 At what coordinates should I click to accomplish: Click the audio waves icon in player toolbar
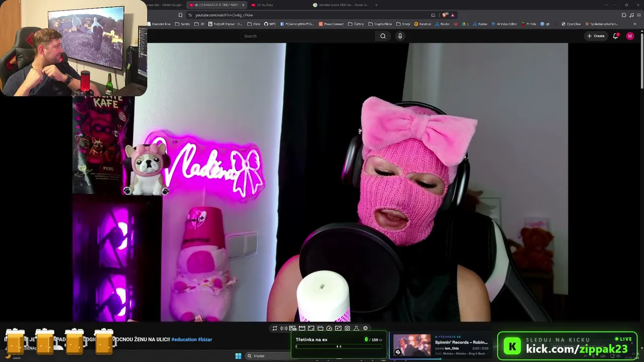pyautogui.click(x=284, y=328)
